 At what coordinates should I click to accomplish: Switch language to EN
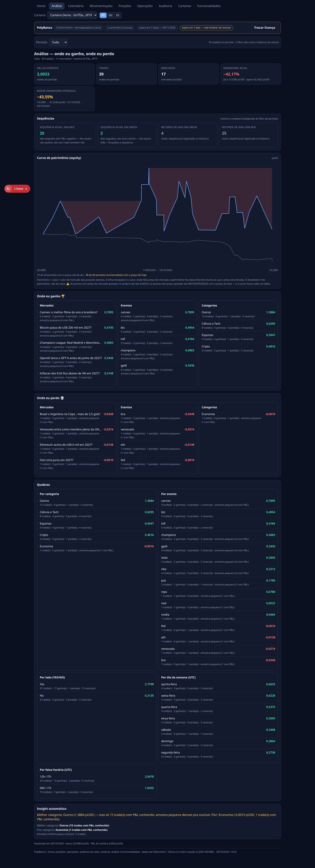click(110, 15)
